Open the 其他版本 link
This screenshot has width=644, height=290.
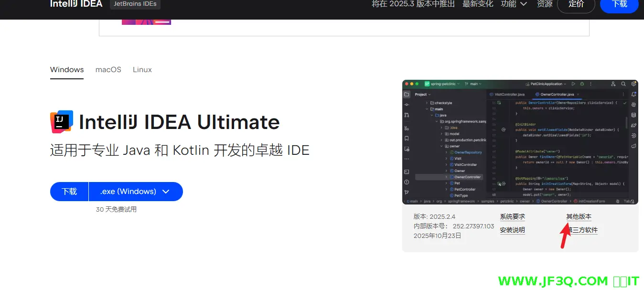coord(579,217)
